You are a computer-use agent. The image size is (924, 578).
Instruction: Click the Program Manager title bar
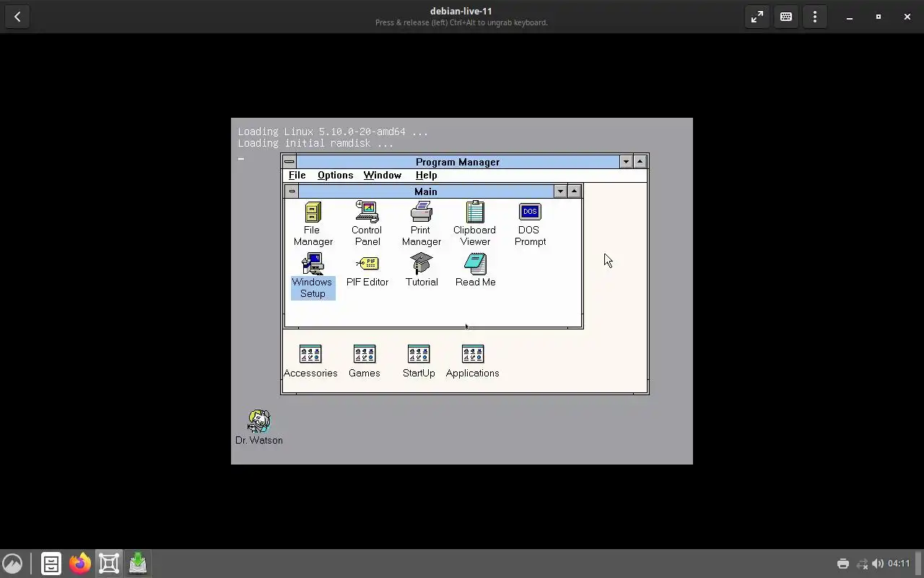click(x=458, y=162)
